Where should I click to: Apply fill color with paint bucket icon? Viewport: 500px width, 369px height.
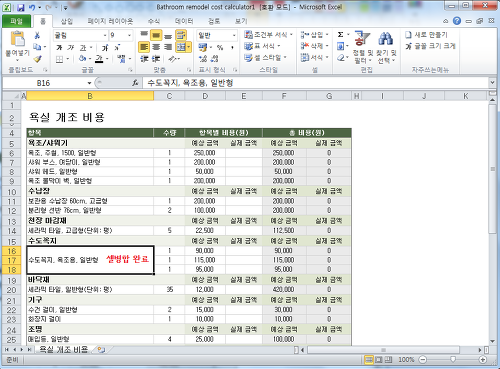pos(82,59)
